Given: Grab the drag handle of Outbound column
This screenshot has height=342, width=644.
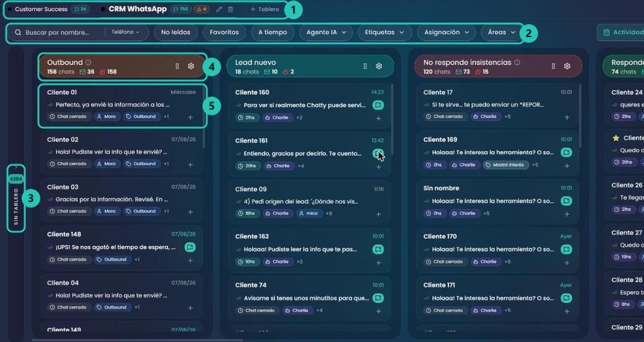Looking at the screenshot, I should (177, 66).
